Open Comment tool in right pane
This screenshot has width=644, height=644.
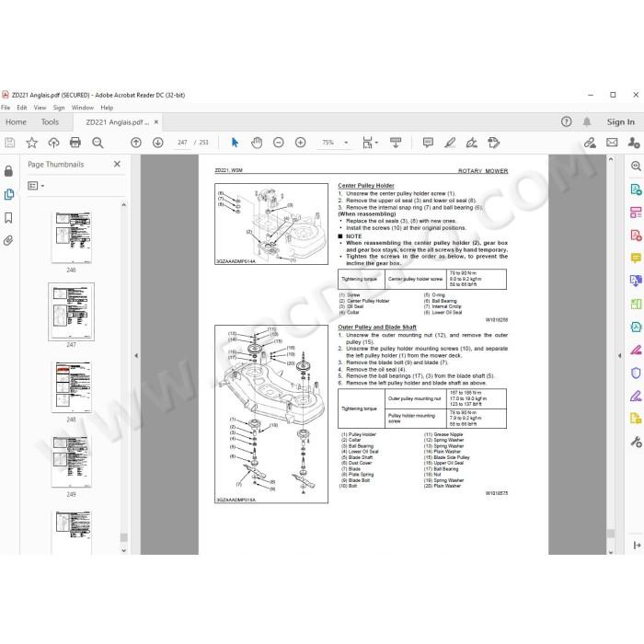(636, 258)
